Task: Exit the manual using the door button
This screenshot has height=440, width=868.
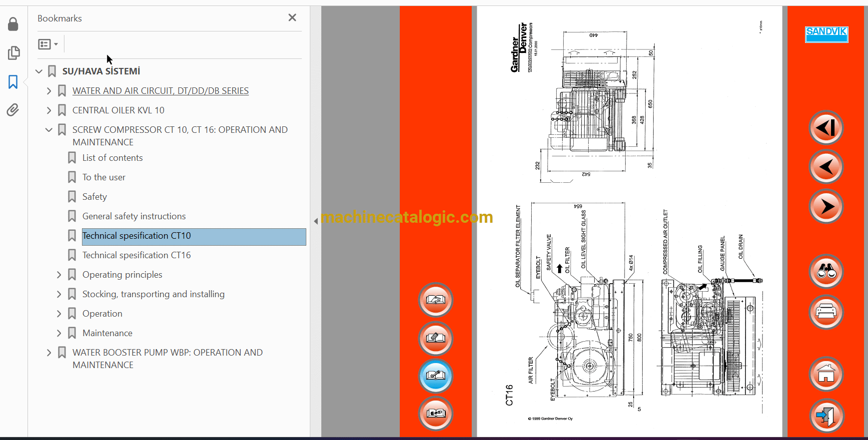Action: [826, 416]
